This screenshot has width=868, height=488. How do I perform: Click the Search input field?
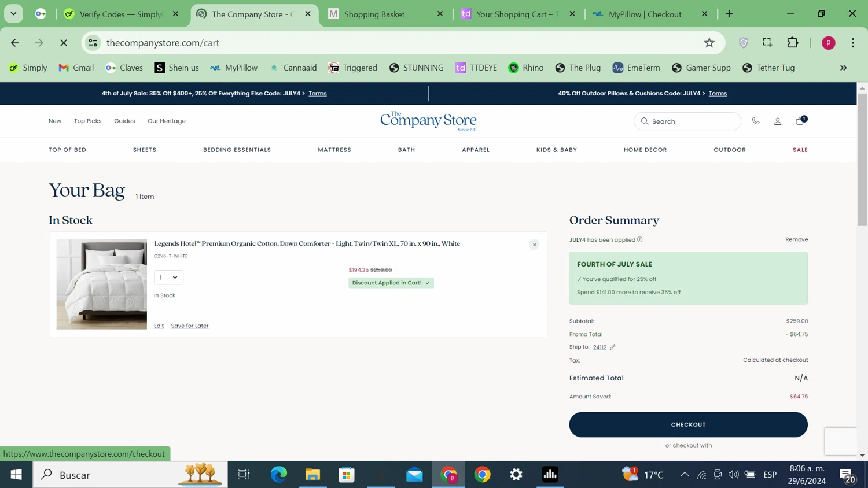pyautogui.click(x=687, y=121)
